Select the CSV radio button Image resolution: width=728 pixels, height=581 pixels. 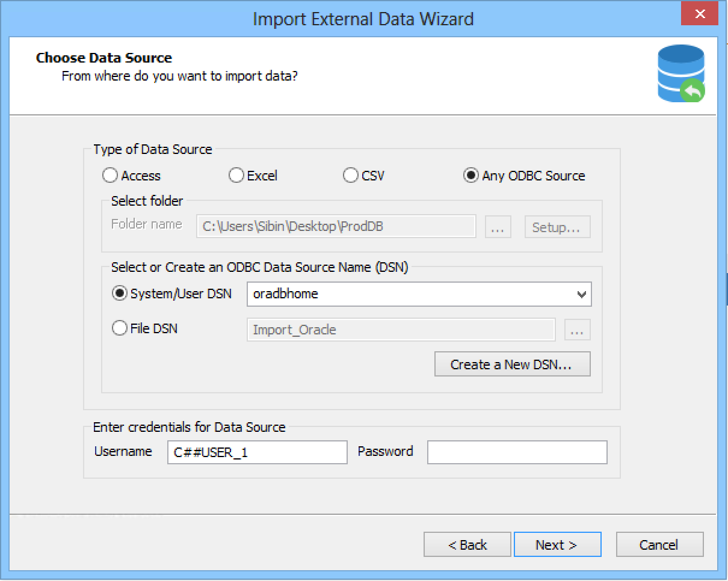point(350,176)
